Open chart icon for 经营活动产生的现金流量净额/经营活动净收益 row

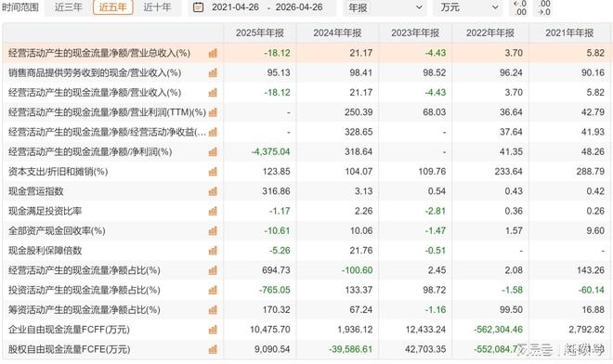(213, 132)
